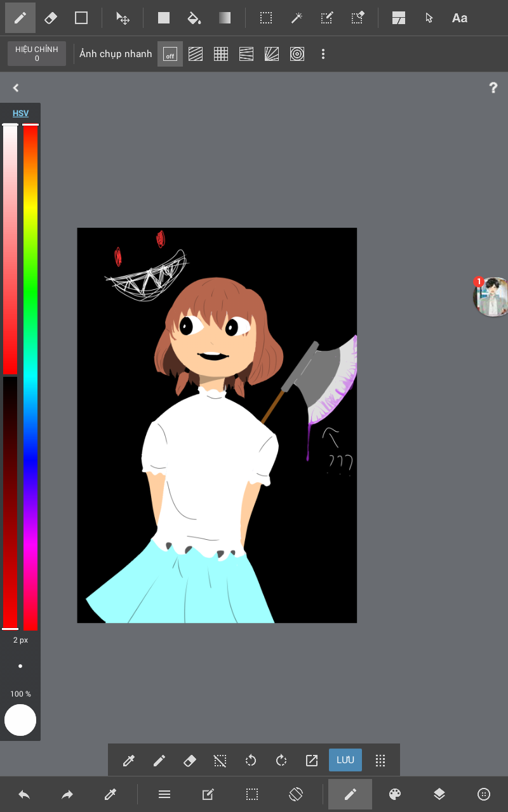Turn snap off with the 'off' button

coord(170,54)
